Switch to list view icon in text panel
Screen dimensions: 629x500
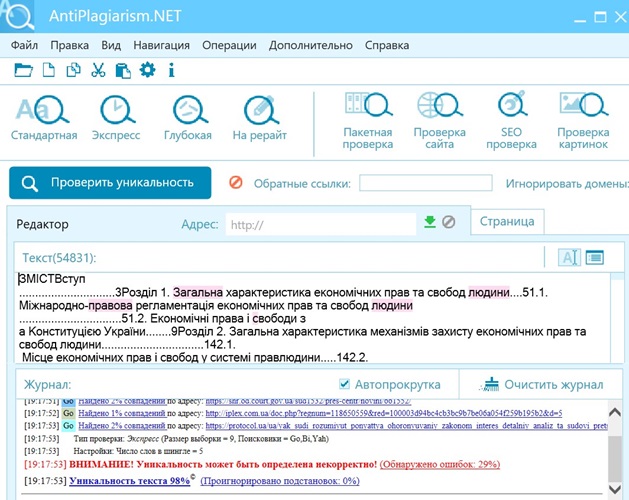tap(595, 257)
